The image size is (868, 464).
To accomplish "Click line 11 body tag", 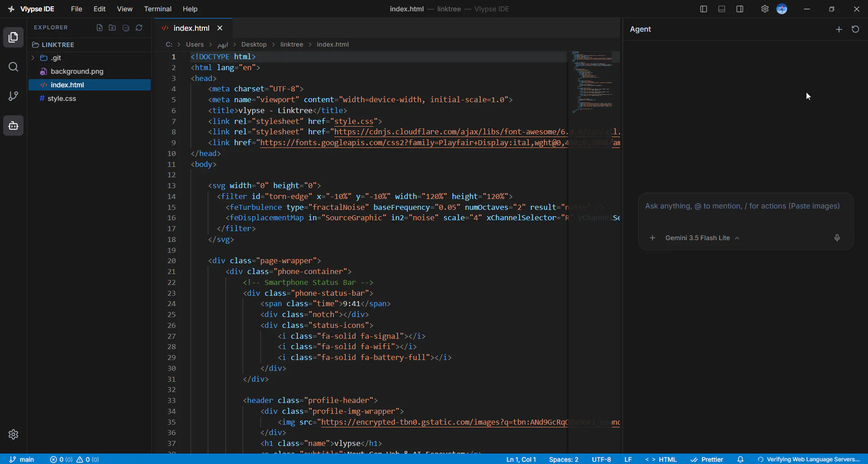I will (x=204, y=164).
